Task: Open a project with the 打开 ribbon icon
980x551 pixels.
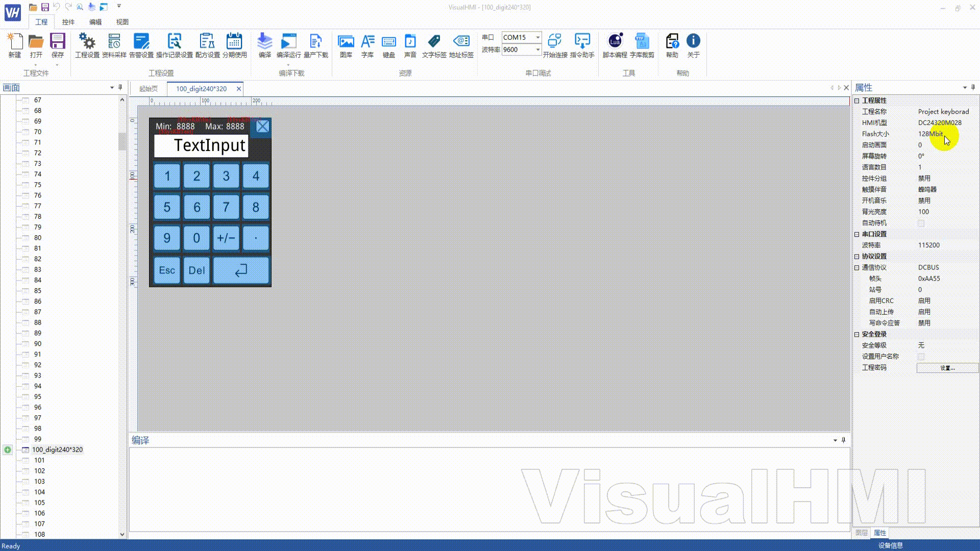Action: [36, 45]
